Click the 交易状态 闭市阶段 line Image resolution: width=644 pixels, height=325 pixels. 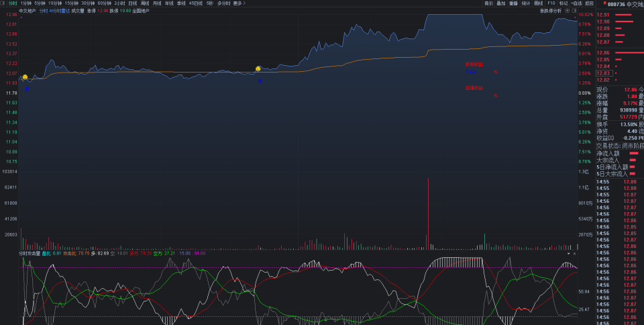[620, 146]
